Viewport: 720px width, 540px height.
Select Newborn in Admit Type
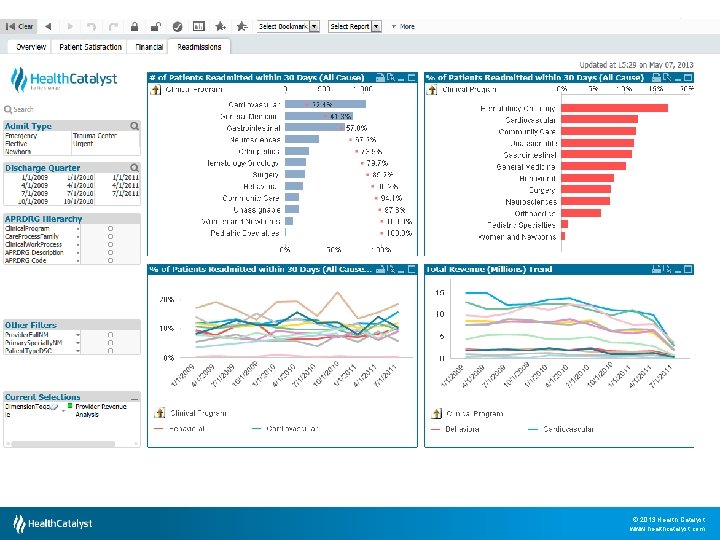click(x=18, y=152)
